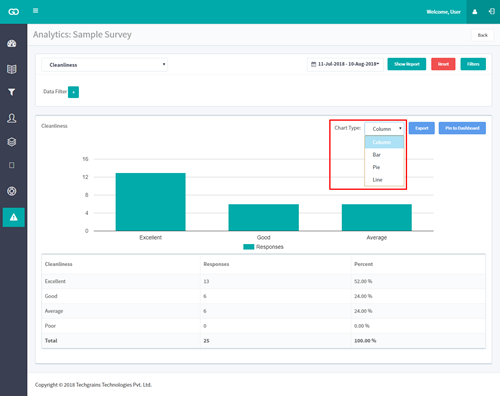Select the stacked layers sidebar icon
Viewport: 500px width, 396px height.
[x=12, y=142]
